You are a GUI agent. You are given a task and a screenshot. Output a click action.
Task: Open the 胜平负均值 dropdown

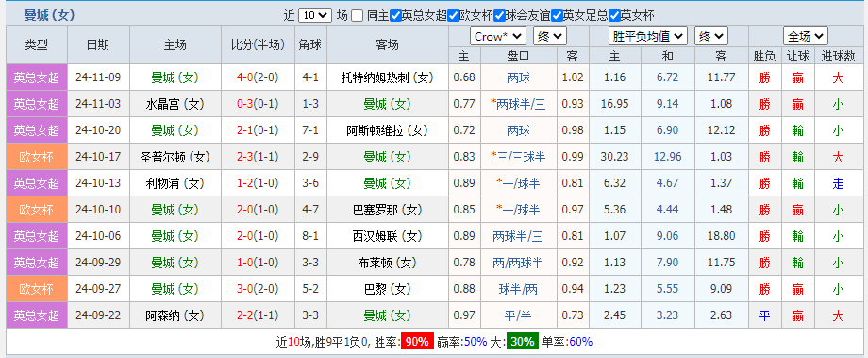coord(647,37)
